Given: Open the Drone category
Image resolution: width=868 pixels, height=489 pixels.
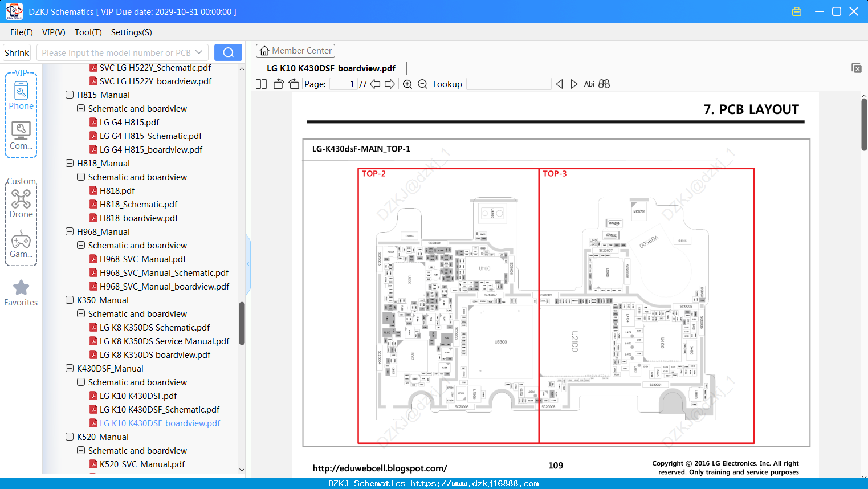Looking at the screenshot, I should click(x=21, y=203).
